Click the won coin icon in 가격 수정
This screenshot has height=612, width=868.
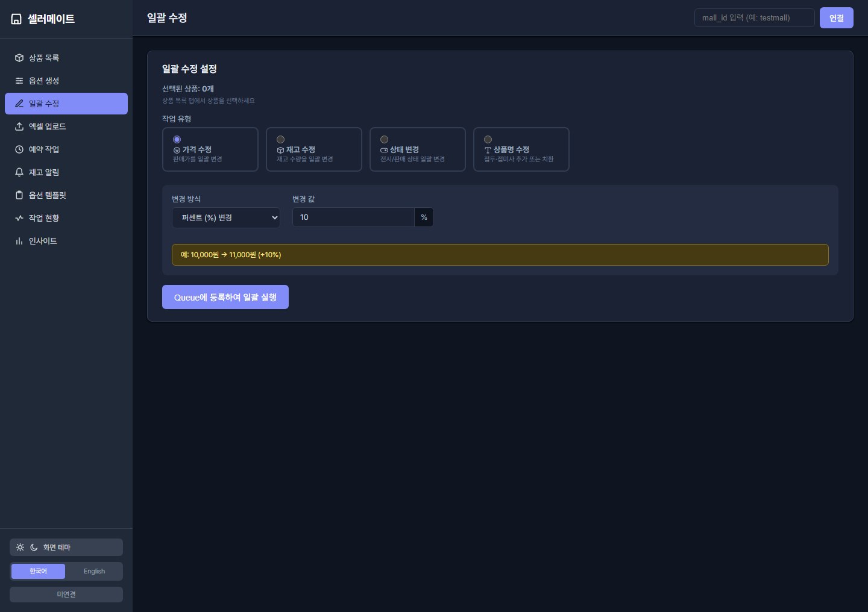pyautogui.click(x=177, y=150)
